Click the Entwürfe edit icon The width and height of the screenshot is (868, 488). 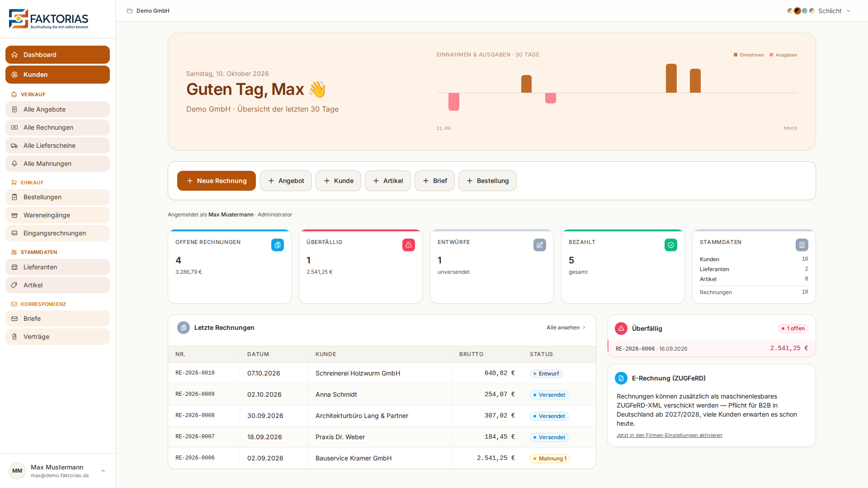pos(540,245)
